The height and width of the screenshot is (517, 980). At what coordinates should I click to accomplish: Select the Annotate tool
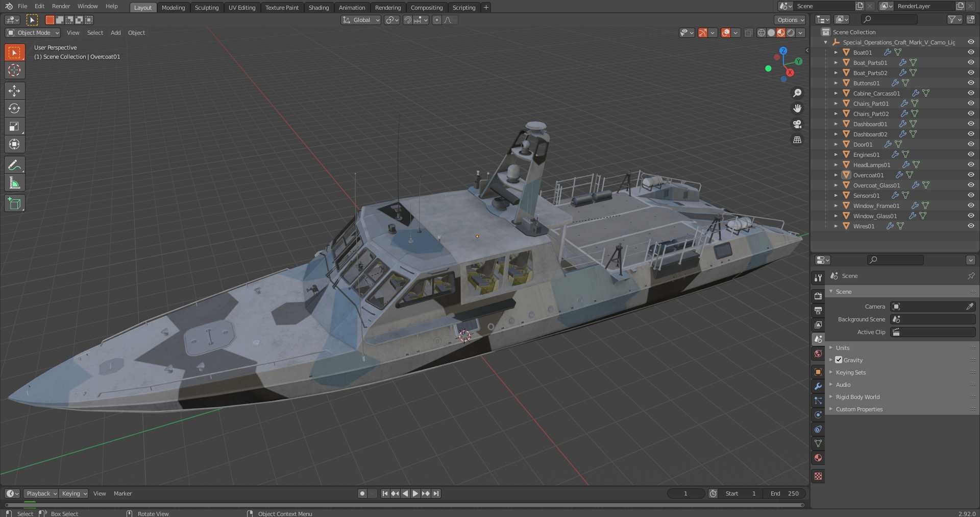point(14,165)
